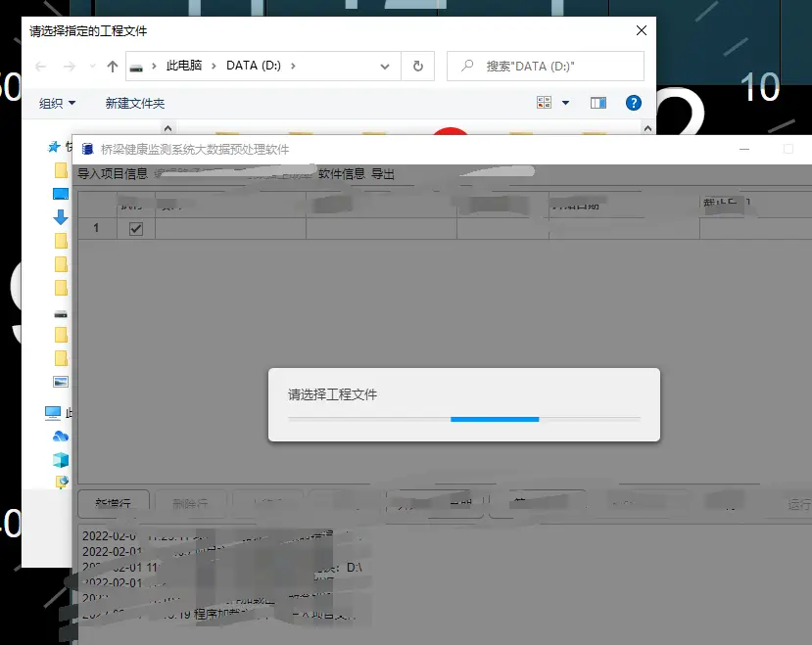Minimize the 桥梁健康监测系统 window

pyautogui.click(x=744, y=149)
